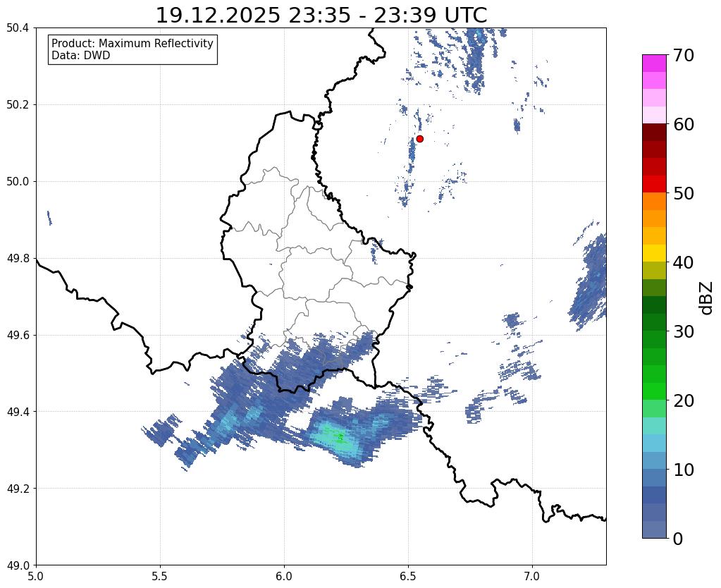Pick the bright green 20 dBZ colorbar segment
Viewport: 721px width, 588px height.
point(654,391)
